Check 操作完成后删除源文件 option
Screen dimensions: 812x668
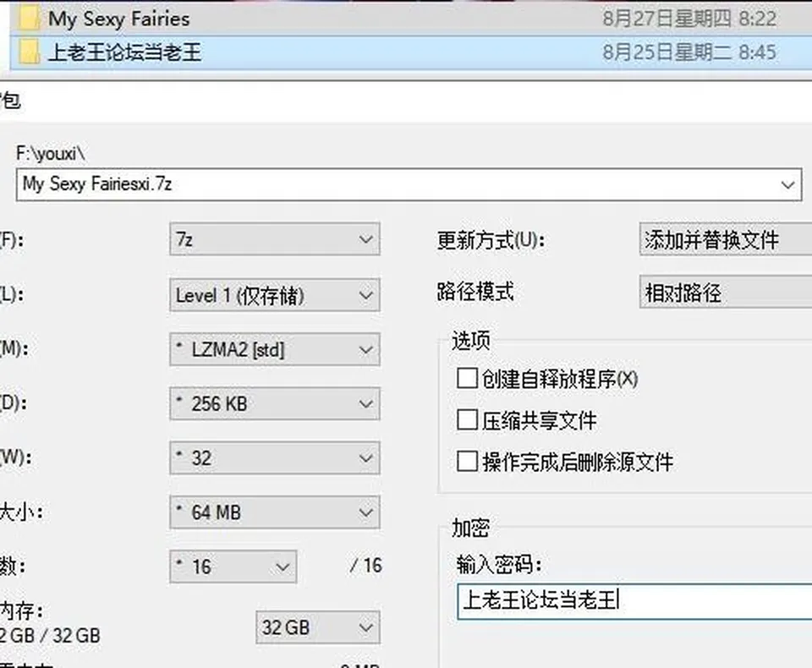(467, 461)
